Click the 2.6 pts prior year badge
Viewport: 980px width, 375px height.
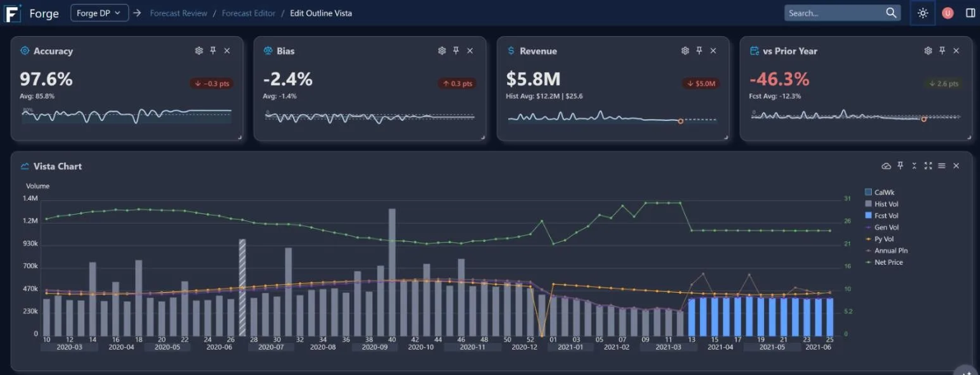click(943, 84)
